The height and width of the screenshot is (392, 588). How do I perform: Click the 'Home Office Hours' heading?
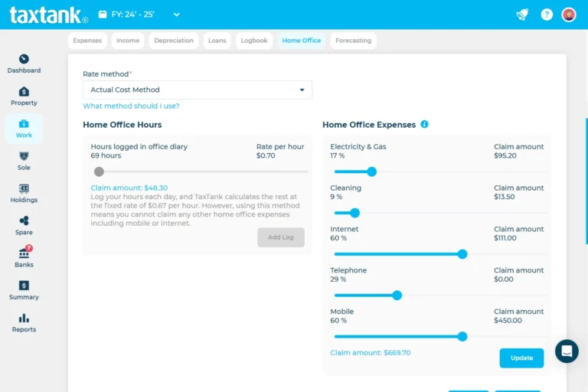tap(122, 125)
